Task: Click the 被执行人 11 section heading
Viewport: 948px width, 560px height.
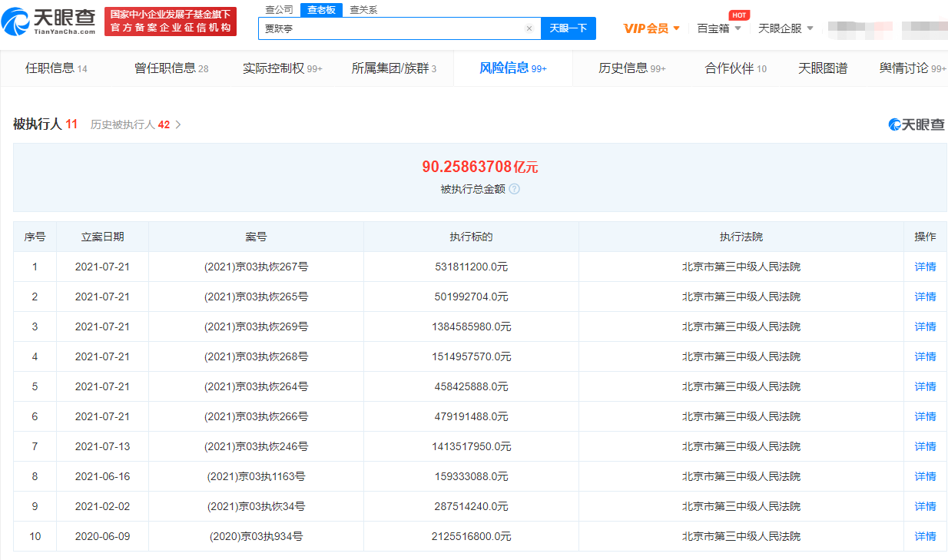Action: 45,124
